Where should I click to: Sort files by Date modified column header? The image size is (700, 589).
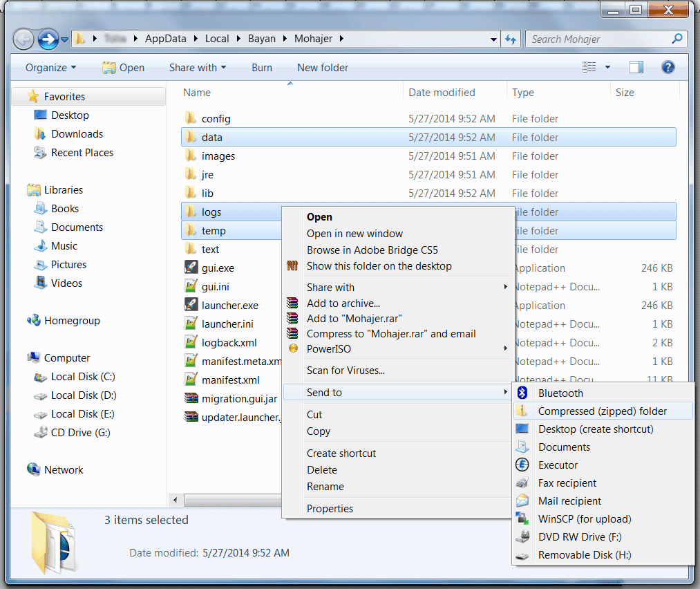[442, 93]
